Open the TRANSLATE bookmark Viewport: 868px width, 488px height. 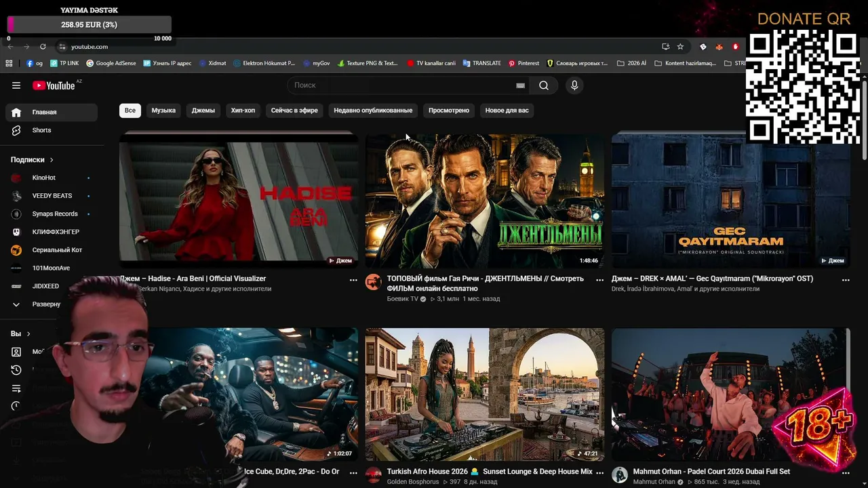tap(482, 63)
